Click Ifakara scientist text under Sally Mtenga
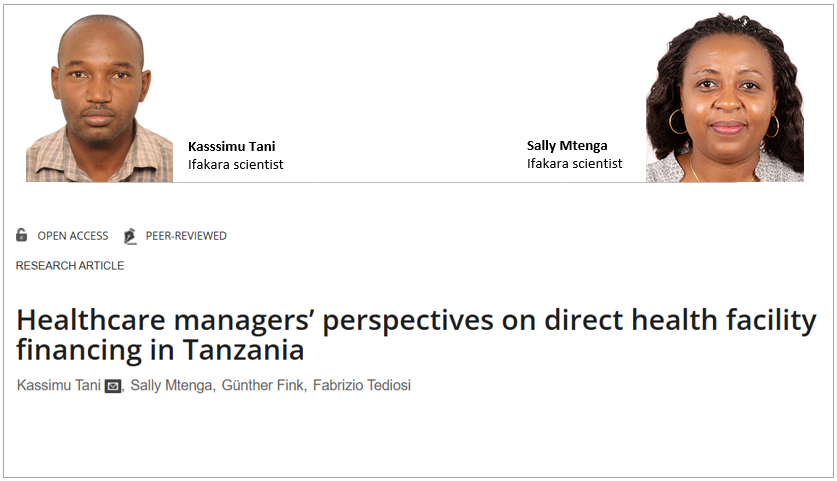Viewport: 837px width, 481px height. click(x=574, y=163)
